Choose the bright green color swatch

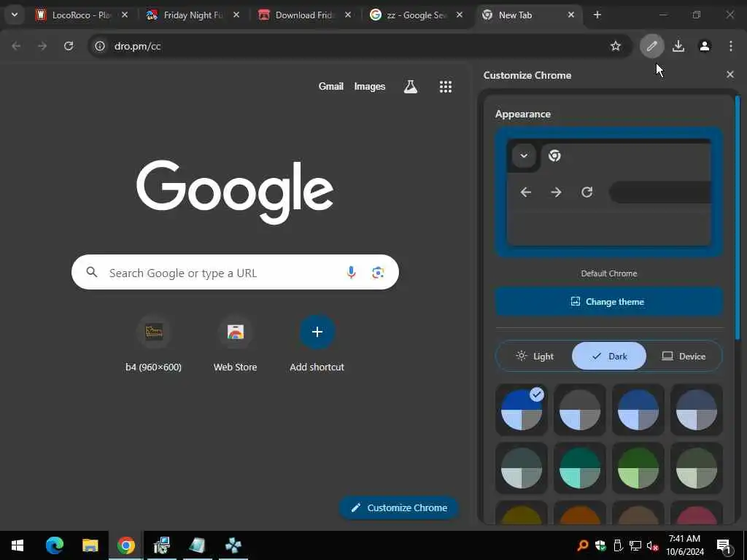(x=638, y=468)
